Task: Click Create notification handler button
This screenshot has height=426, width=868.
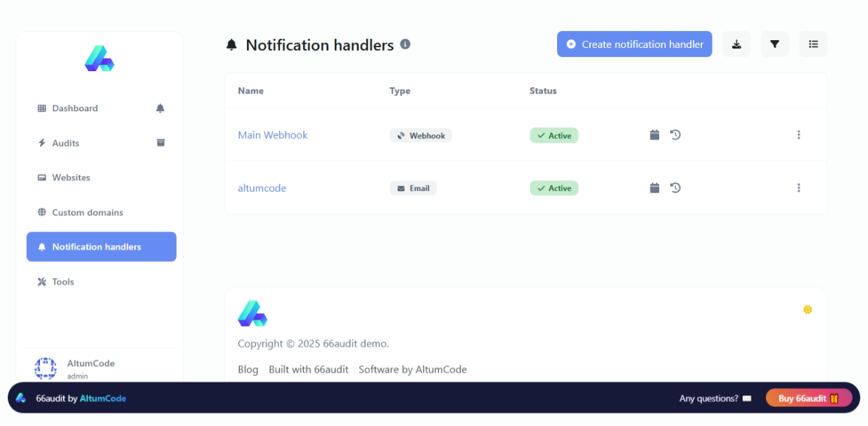Action: [x=634, y=44]
